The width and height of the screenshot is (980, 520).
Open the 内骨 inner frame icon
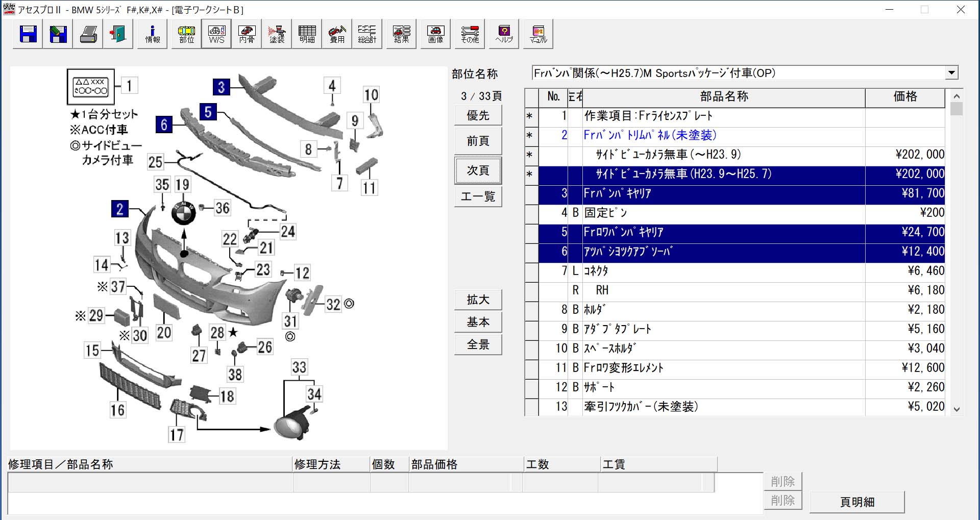(x=247, y=34)
